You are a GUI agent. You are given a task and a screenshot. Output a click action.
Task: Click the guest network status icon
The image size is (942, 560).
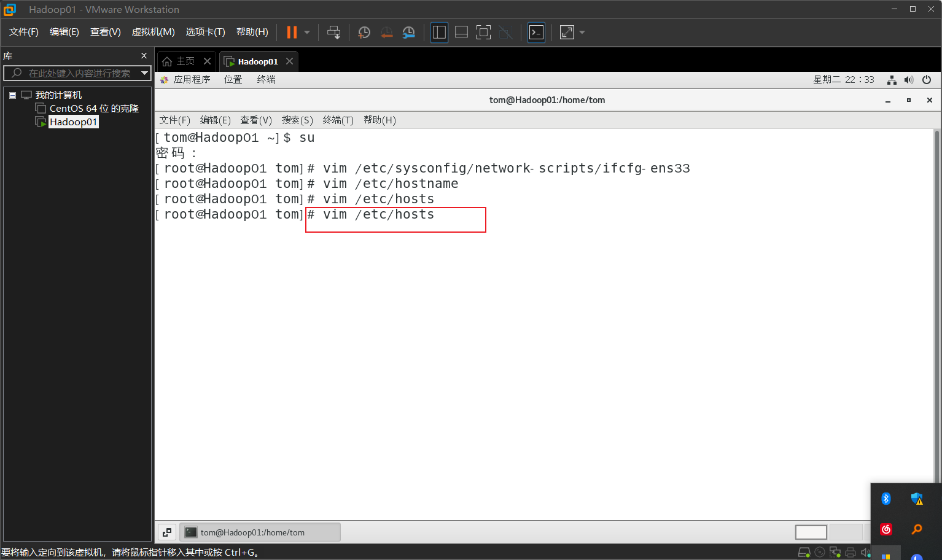click(x=892, y=80)
